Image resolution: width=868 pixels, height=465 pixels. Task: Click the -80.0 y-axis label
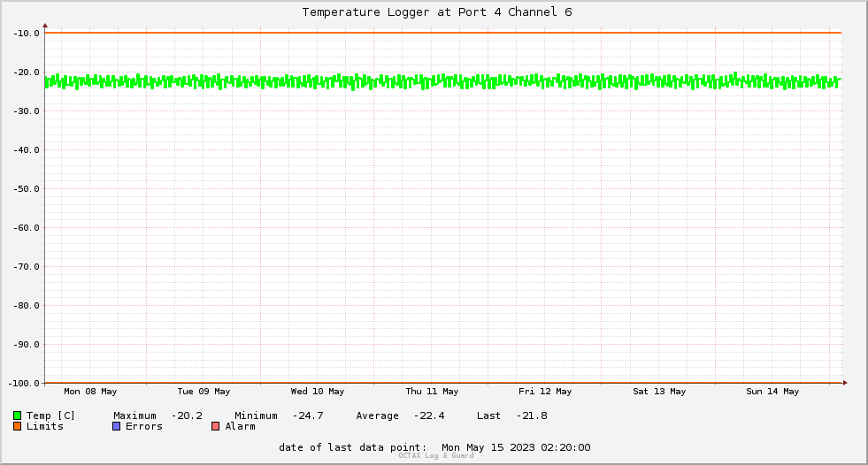27,305
